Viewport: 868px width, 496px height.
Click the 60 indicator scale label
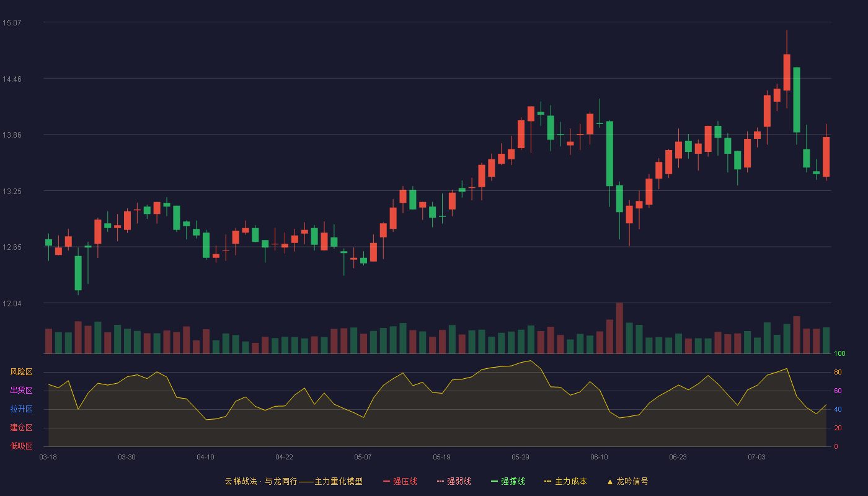coord(838,391)
